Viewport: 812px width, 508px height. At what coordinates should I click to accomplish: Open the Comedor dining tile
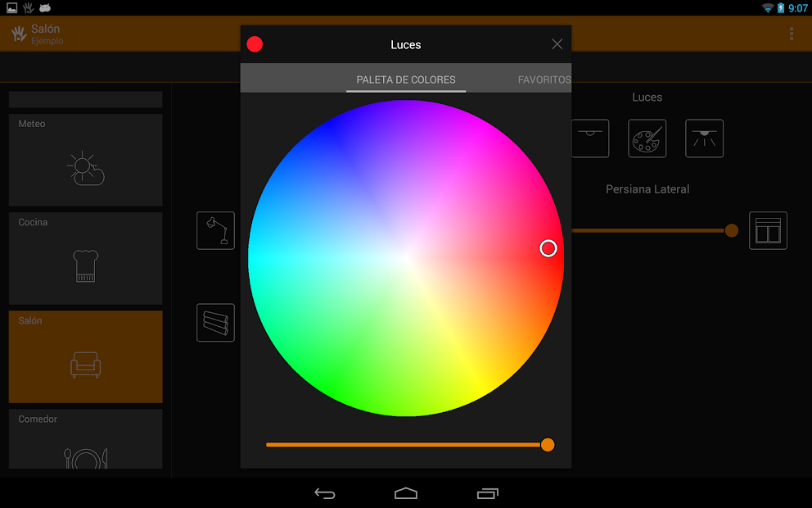tap(85, 439)
